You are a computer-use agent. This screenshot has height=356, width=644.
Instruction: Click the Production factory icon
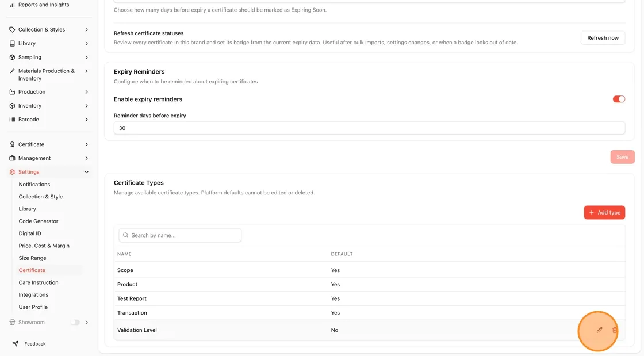coord(12,92)
